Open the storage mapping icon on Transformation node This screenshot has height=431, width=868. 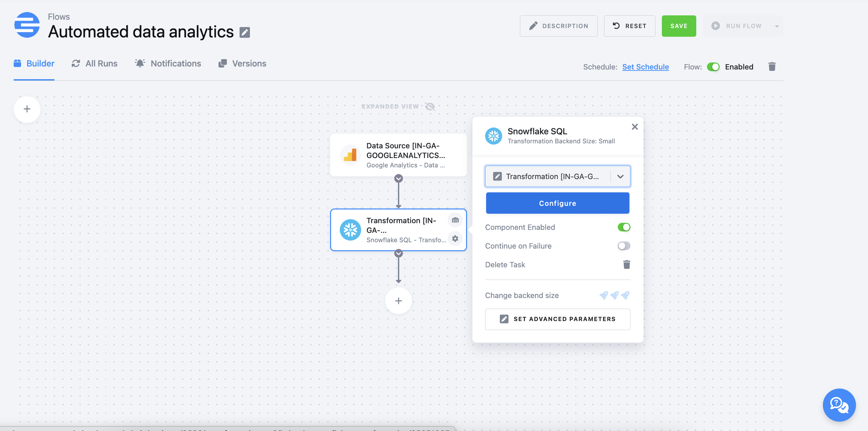tap(455, 220)
